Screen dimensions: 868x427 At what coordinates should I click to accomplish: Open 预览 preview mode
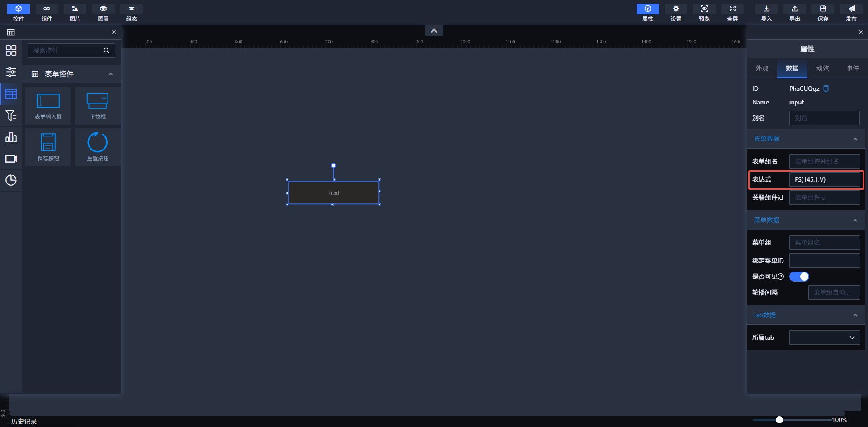tap(704, 13)
